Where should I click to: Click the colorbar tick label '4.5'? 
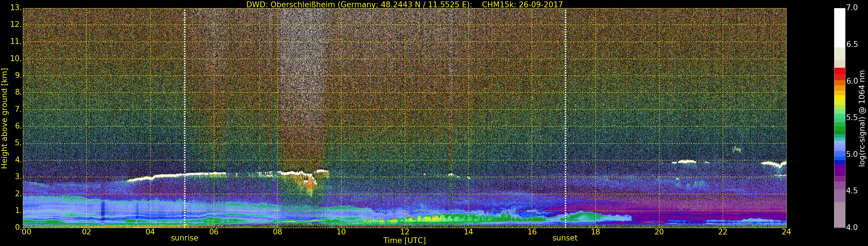[x=852, y=191]
